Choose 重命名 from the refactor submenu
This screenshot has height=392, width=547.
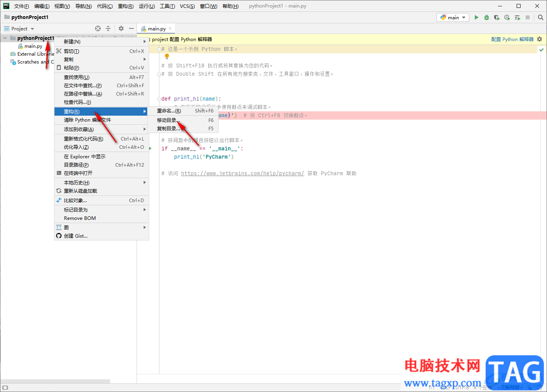(182, 111)
